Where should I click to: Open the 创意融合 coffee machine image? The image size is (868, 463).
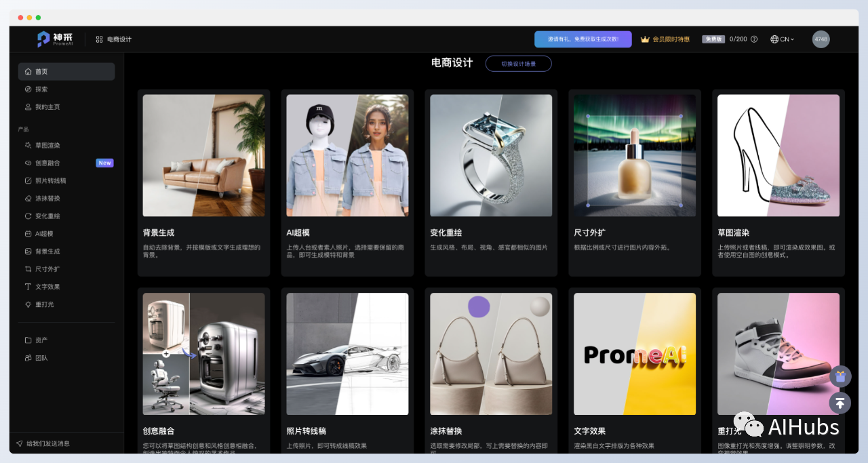pos(203,354)
